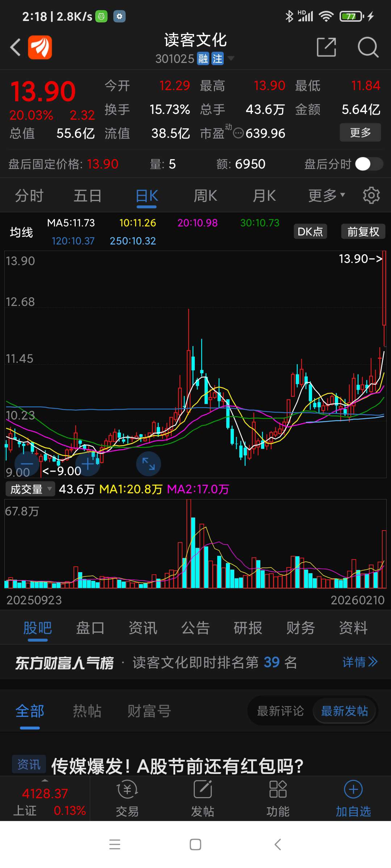Open the 研报 tab
Image resolution: width=391 pixels, height=868 pixels.
click(x=248, y=627)
